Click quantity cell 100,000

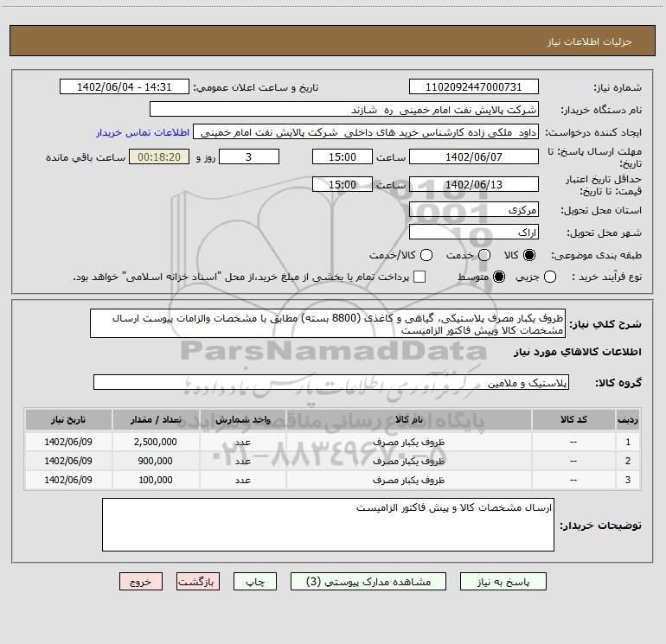(156, 480)
